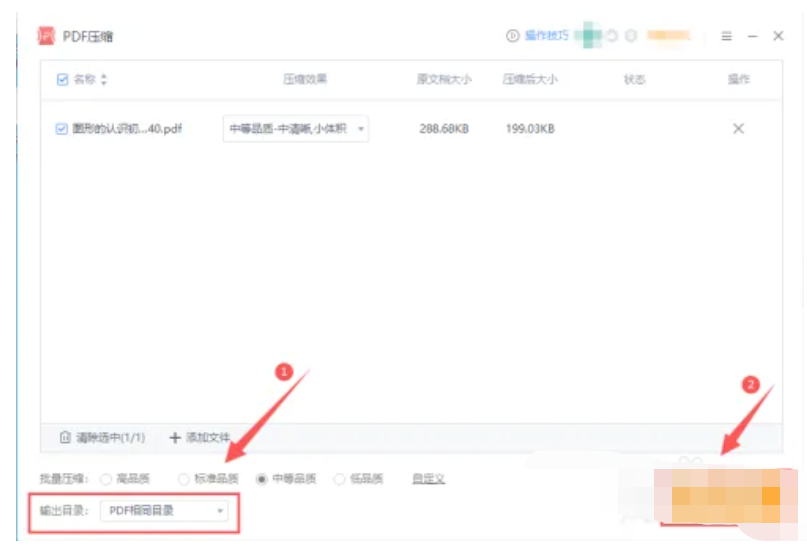Click the PDF压缩 app logo icon
This screenshot has width=807, height=553.
[46, 36]
